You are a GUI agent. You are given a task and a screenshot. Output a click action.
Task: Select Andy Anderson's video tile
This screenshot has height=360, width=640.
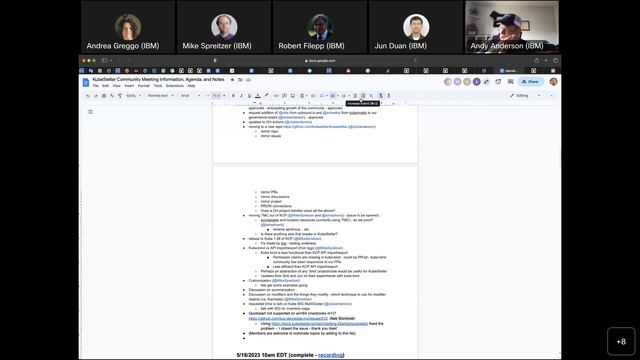point(512,27)
